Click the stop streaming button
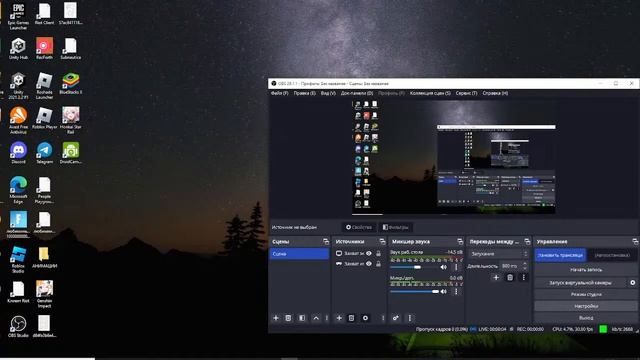This screenshot has height=360, width=640. point(560,255)
